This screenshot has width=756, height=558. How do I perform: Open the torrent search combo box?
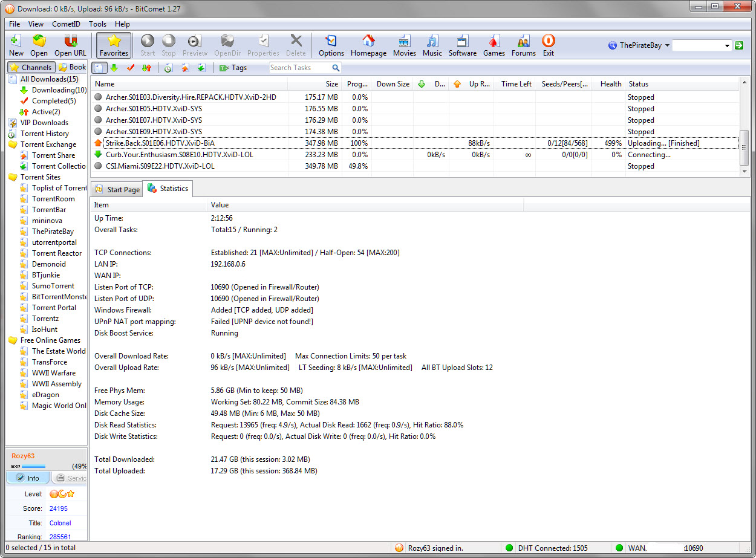click(702, 45)
